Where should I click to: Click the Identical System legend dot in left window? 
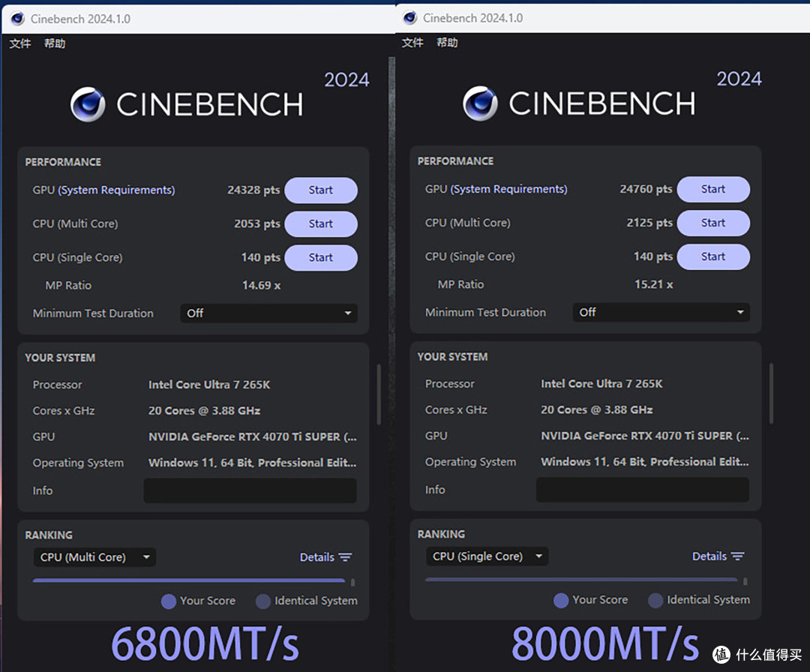(x=263, y=601)
